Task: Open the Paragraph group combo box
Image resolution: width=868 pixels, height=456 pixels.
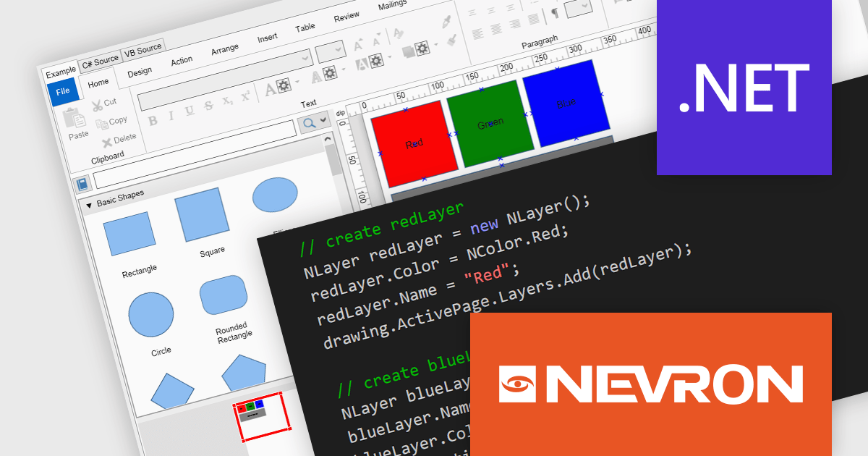Action: point(577,7)
